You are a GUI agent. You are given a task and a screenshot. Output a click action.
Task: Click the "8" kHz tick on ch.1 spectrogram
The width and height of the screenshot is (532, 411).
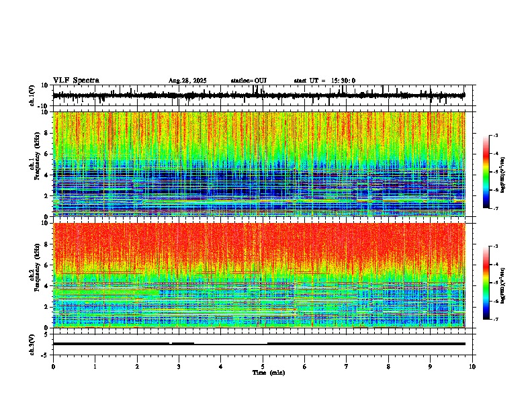click(x=47, y=133)
